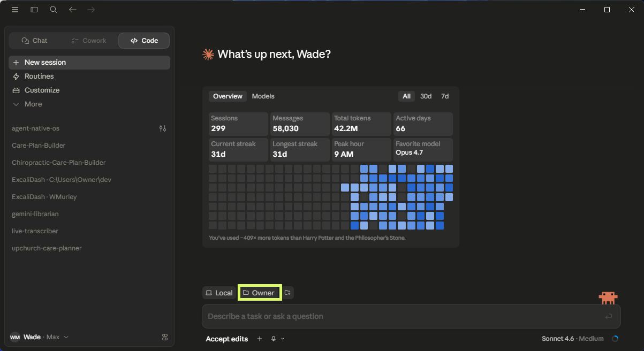Click the usage ring indicator icon

pos(615,339)
